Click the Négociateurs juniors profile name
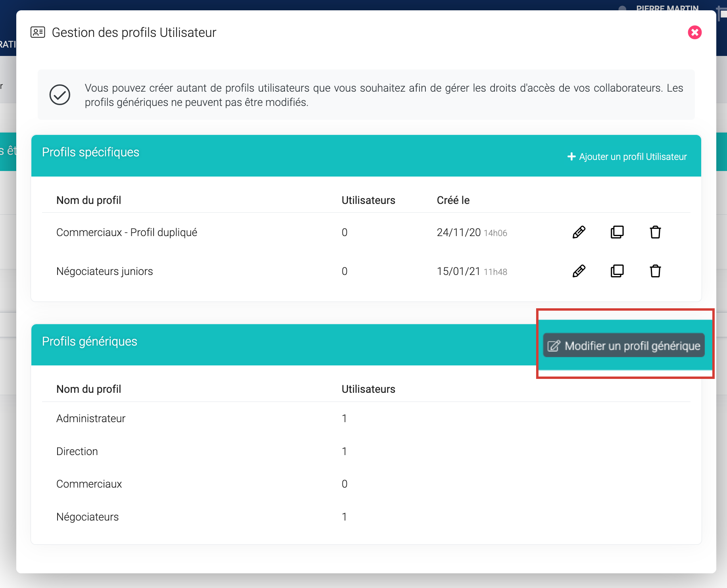Screen dimensions: 727x588 (x=104, y=271)
